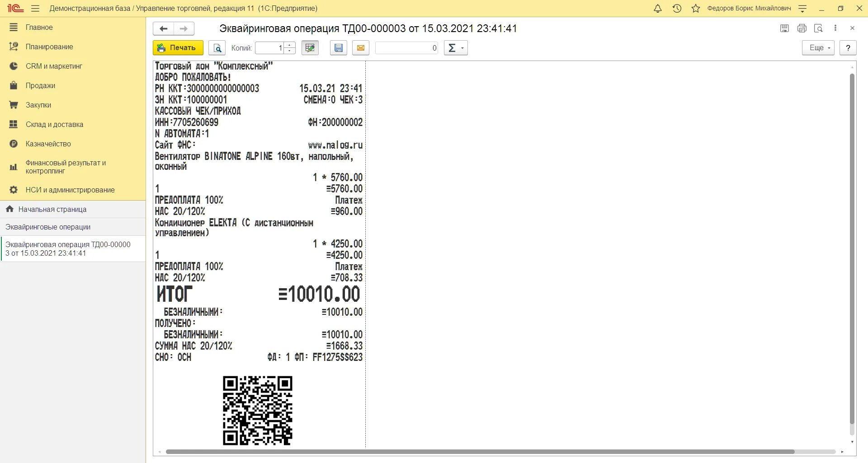Screen dimensions: 868x463
Task: Click the vertical scrollbar of receipt
Action: click(x=852, y=248)
